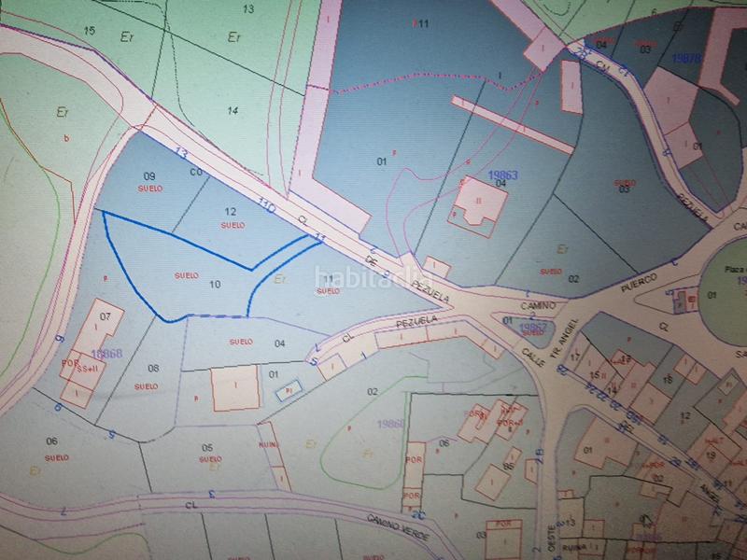Select parcel 15 in the top-left corner

[90, 31]
